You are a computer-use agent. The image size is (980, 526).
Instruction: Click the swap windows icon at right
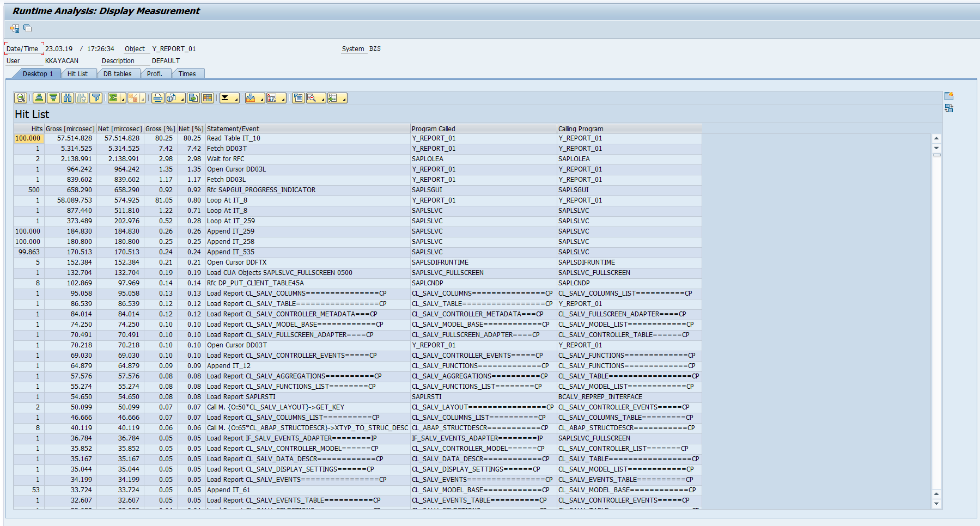(948, 108)
